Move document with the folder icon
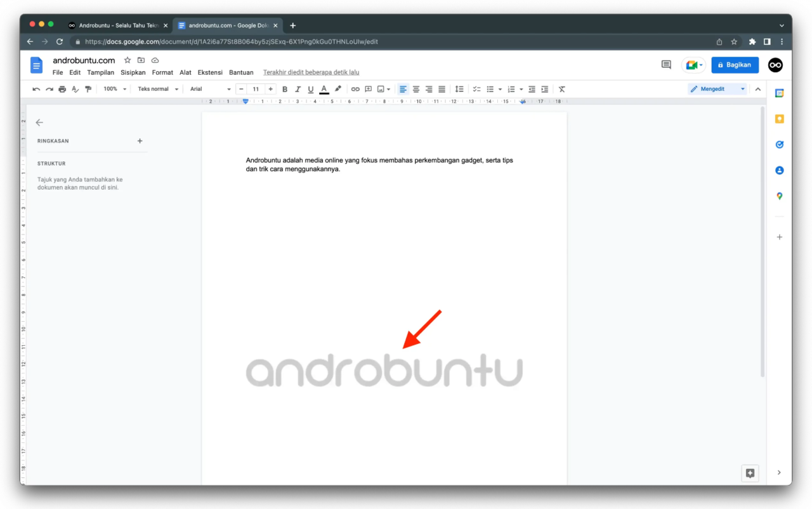The image size is (812, 509). (141, 60)
